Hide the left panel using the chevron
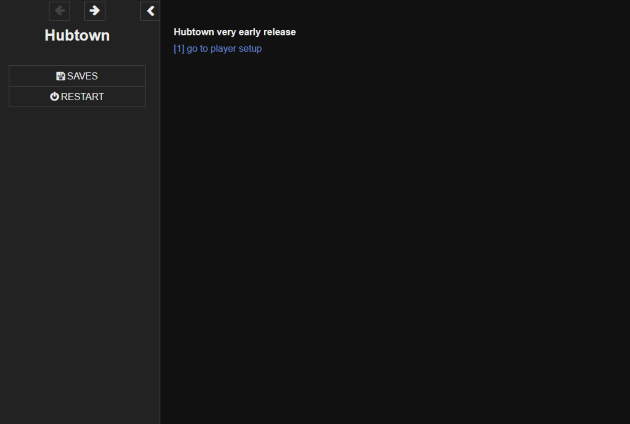Screen dimensions: 630x424 tap(150, 11)
